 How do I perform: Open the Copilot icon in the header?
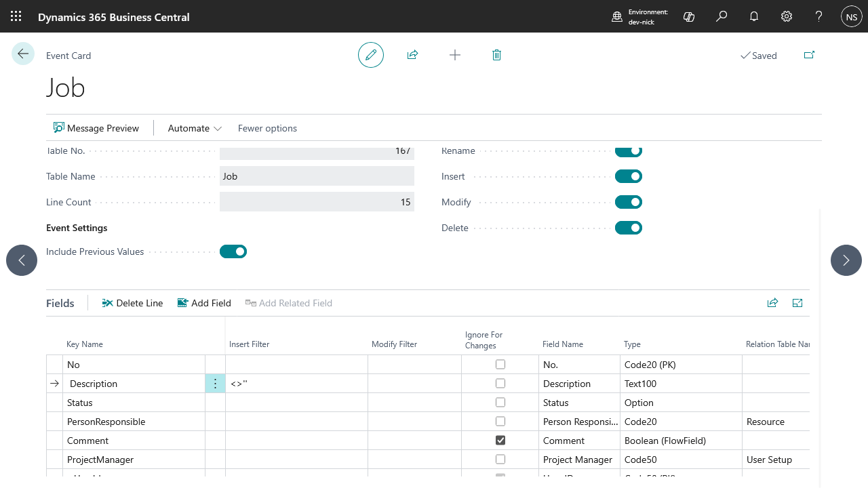689,17
